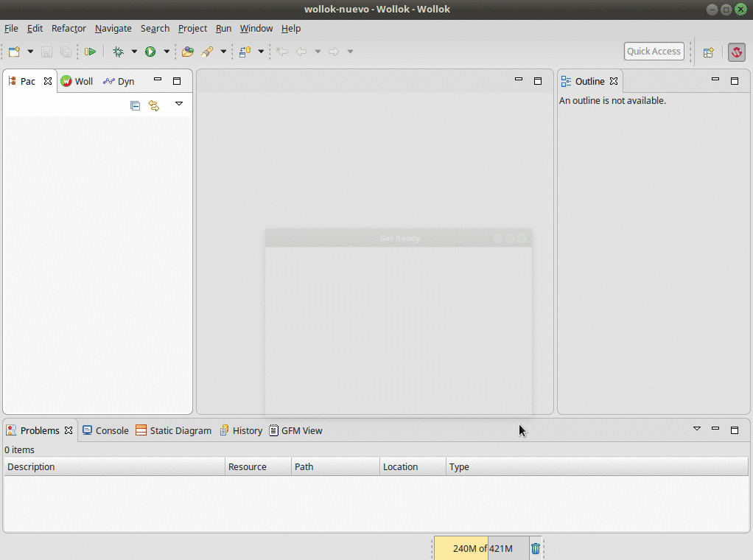Image resolution: width=753 pixels, height=560 pixels.
Task: Sort by the Description column header
Action: pos(115,467)
